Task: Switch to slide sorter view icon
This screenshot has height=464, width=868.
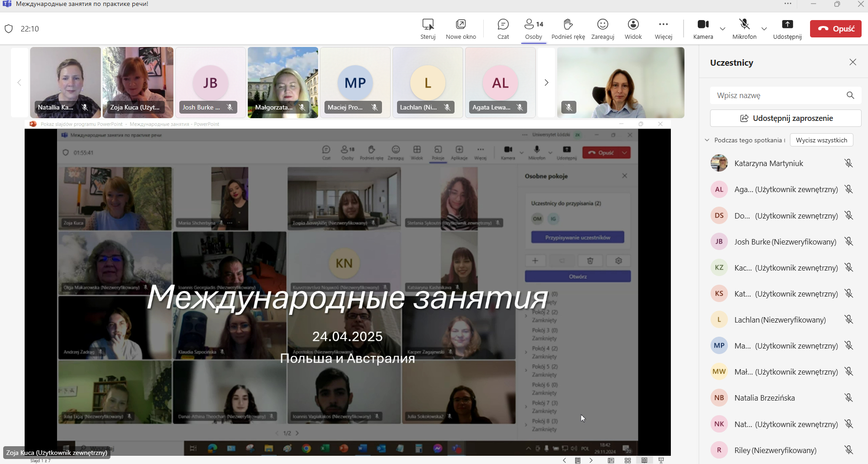Action: tap(627, 460)
